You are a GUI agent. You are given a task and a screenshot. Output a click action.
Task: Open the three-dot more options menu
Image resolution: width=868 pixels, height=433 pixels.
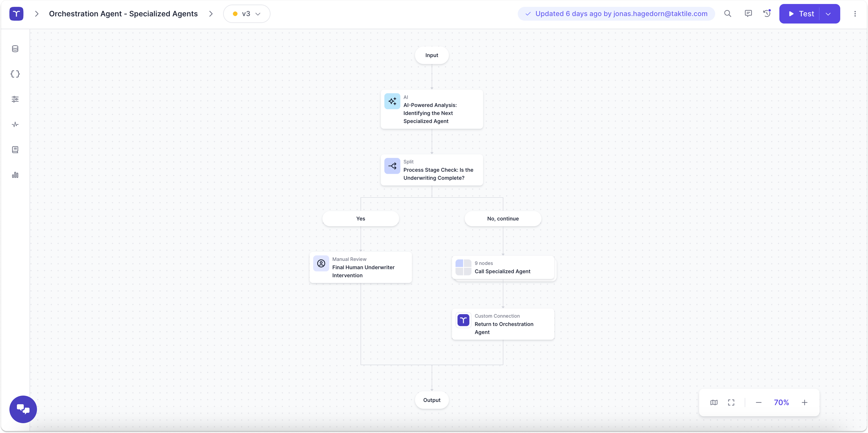[855, 14]
